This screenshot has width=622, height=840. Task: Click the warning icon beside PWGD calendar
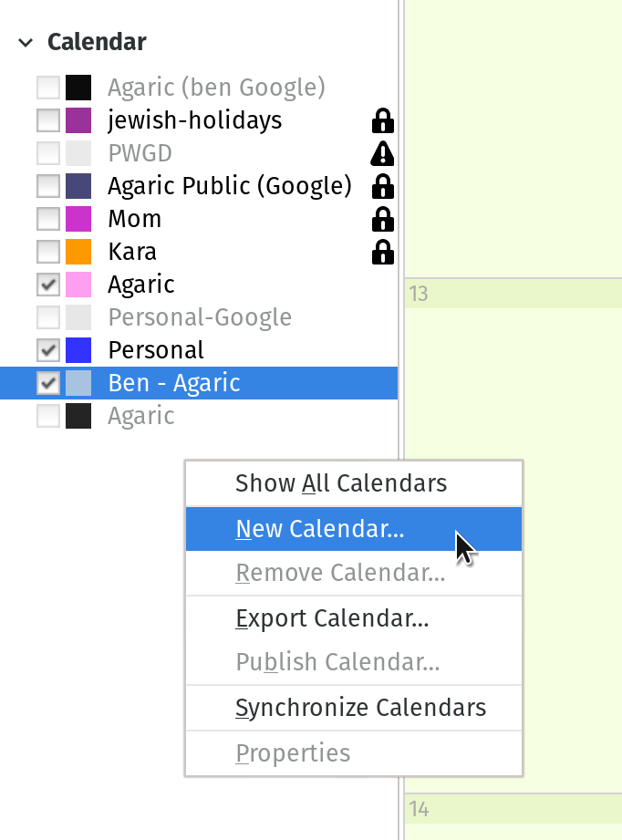[383, 152]
